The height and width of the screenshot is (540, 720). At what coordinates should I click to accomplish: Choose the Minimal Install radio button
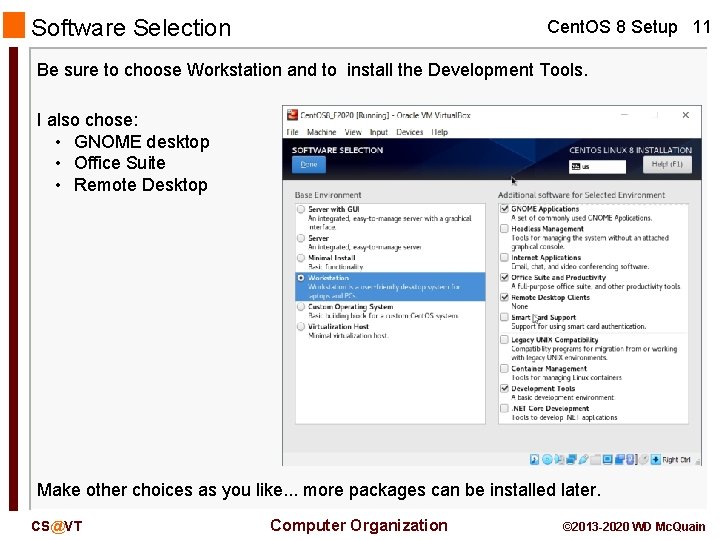point(301,258)
